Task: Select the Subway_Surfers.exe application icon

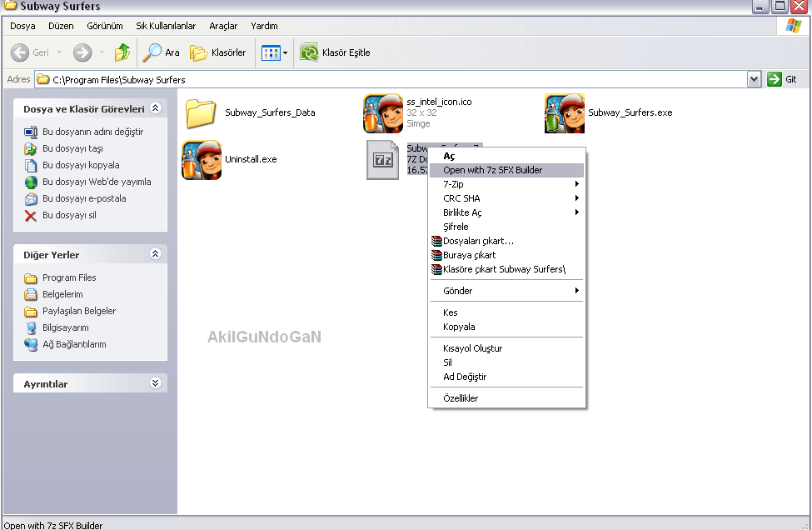Action: [564, 113]
